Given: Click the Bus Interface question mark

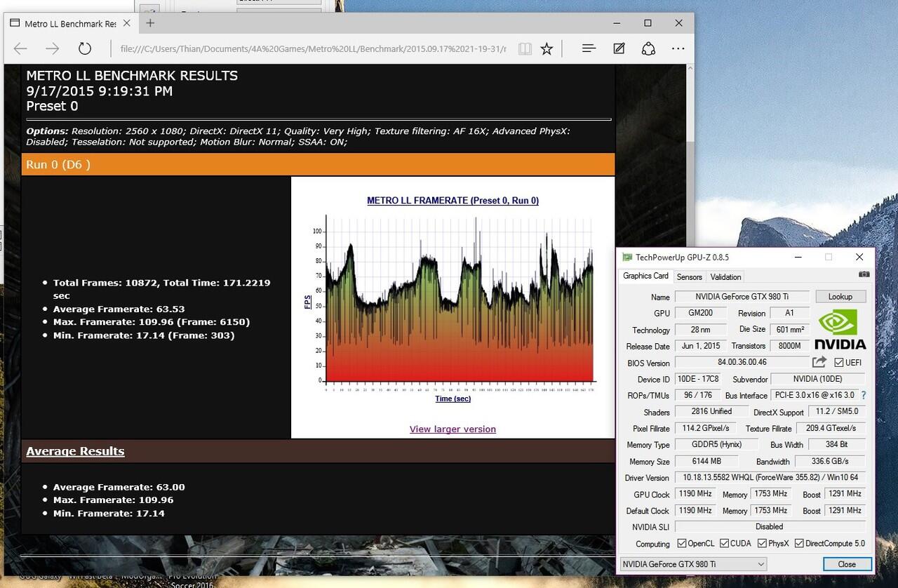Looking at the screenshot, I should coord(863,396).
